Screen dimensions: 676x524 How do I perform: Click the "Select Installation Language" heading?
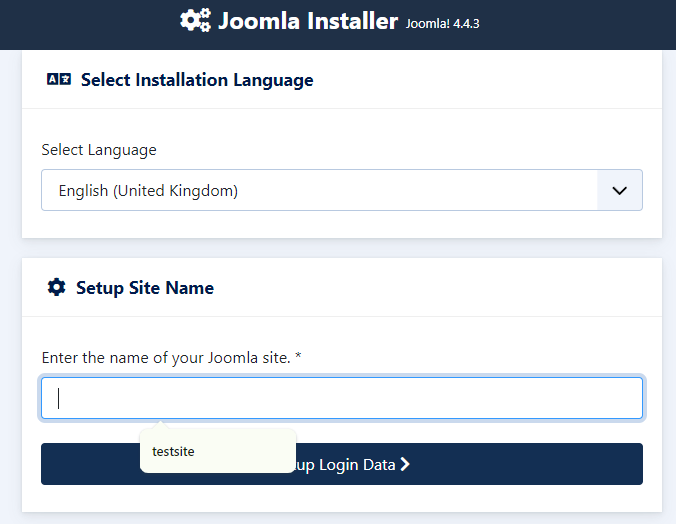(x=197, y=80)
